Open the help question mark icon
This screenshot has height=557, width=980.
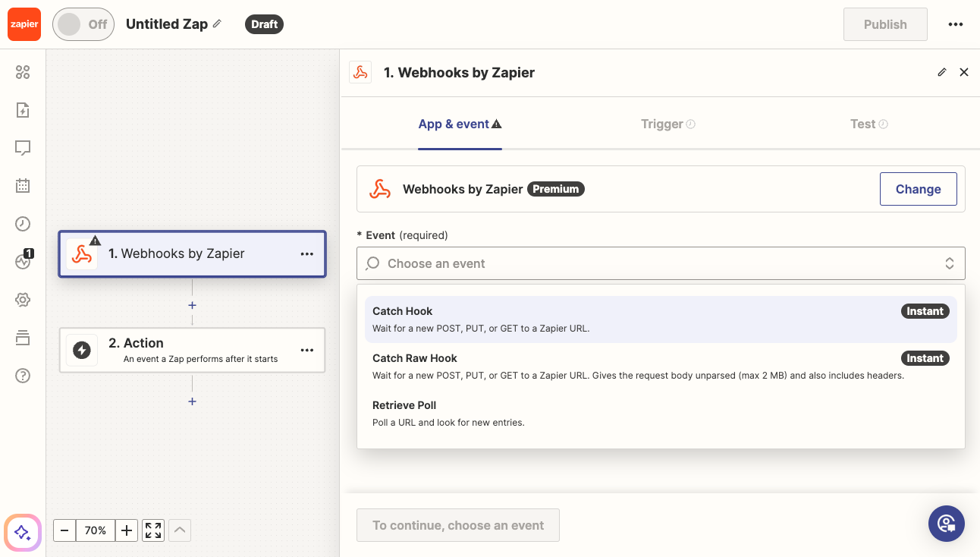23,376
